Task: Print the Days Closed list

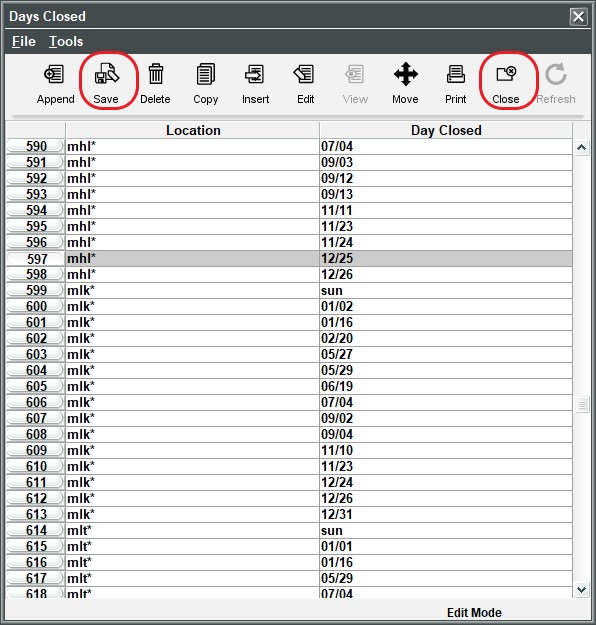Action: [456, 74]
